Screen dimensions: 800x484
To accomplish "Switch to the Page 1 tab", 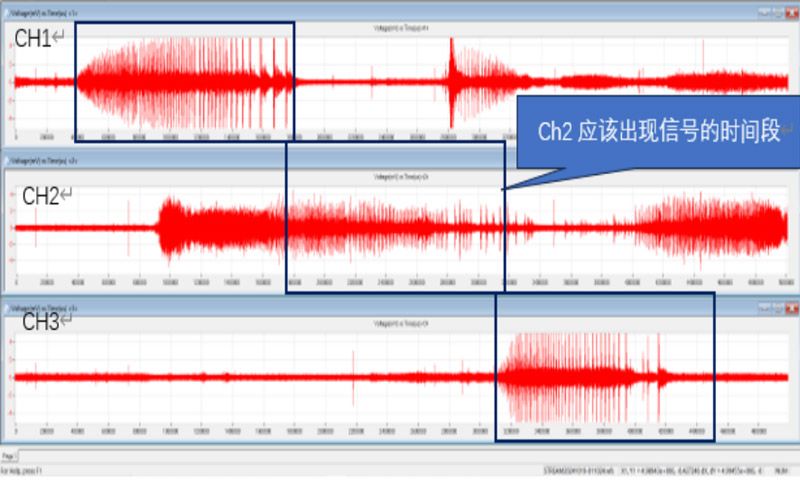I will (9, 456).
